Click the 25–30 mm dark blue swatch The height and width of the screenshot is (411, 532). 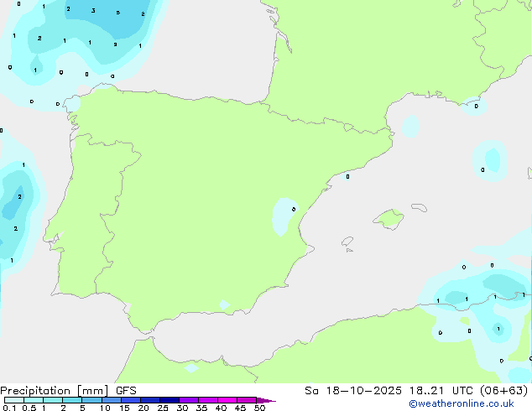point(170,400)
